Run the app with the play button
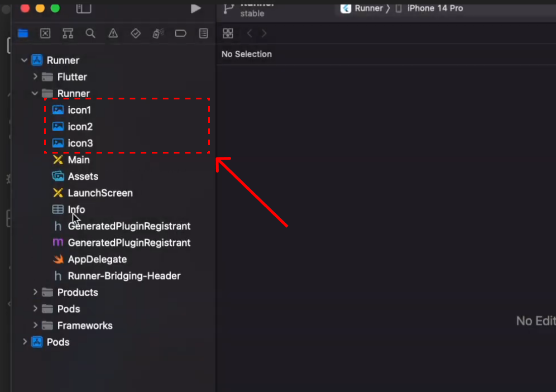Viewport: 556px width, 392px height. (x=196, y=8)
